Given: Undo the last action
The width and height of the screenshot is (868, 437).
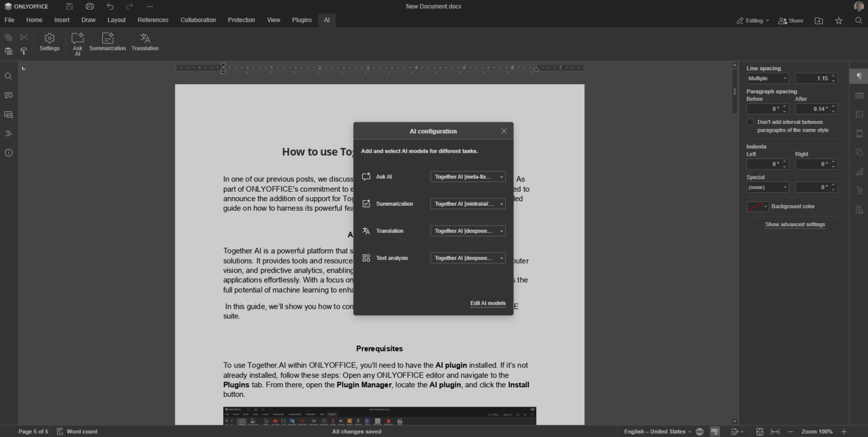Looking at the screenshot, I should pos(110,6).
